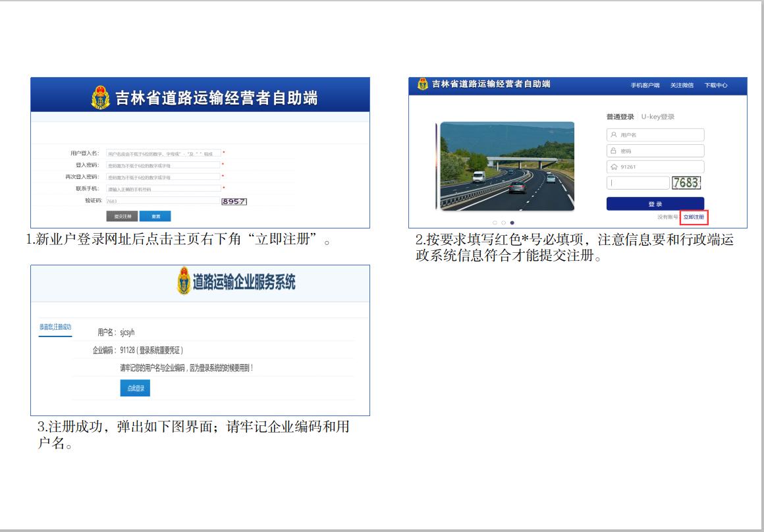Click the 登录 button
The width and height of the screenshot is (764, 532).
pyautogui.click(x=655, y=203)
